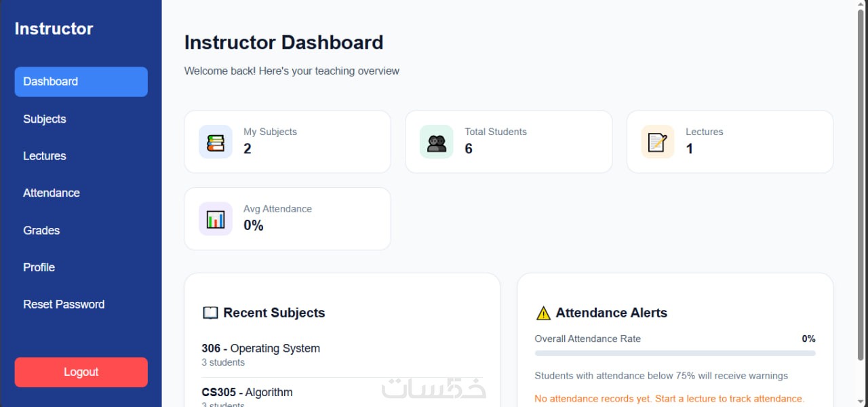Click the Recent Subjects book icon
The height and width of the screenshot is (407, 868).
tap(210, 313)
